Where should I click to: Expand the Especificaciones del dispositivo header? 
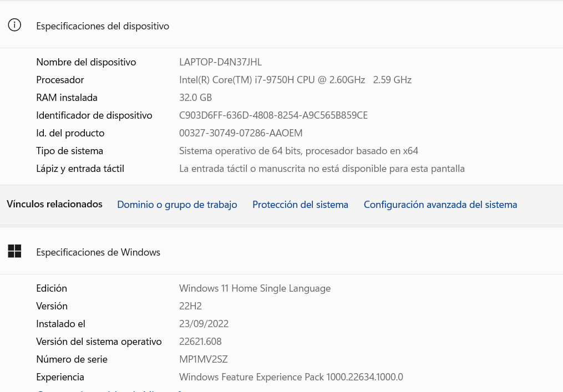coord(282,25)
